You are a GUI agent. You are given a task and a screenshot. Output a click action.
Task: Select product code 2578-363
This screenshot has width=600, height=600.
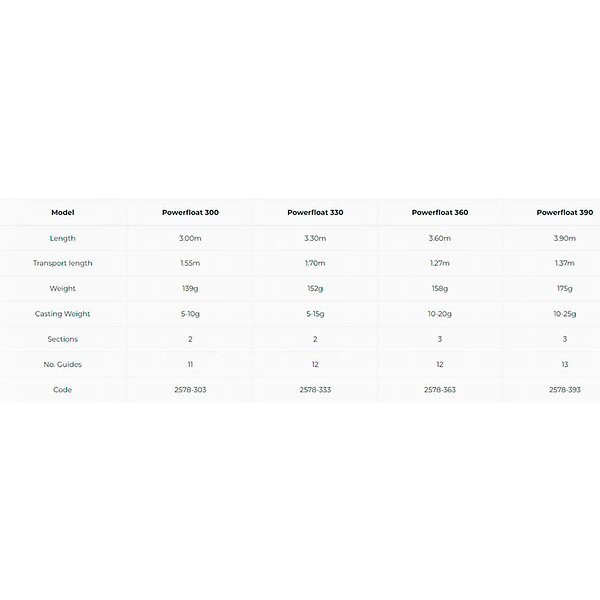click(440, 389)
